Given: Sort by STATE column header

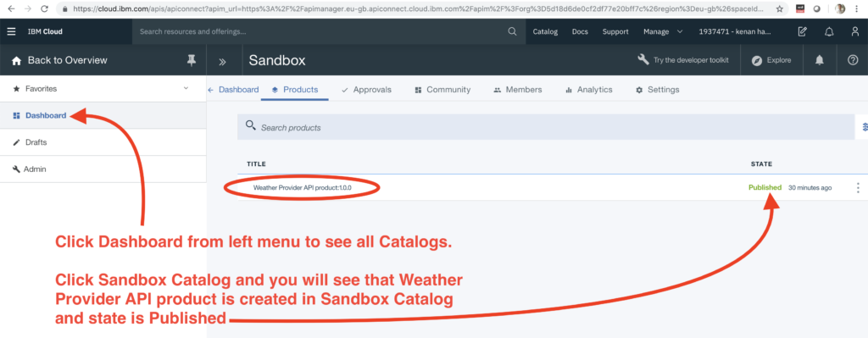Looking at the screenshot, I should (761, 163).
